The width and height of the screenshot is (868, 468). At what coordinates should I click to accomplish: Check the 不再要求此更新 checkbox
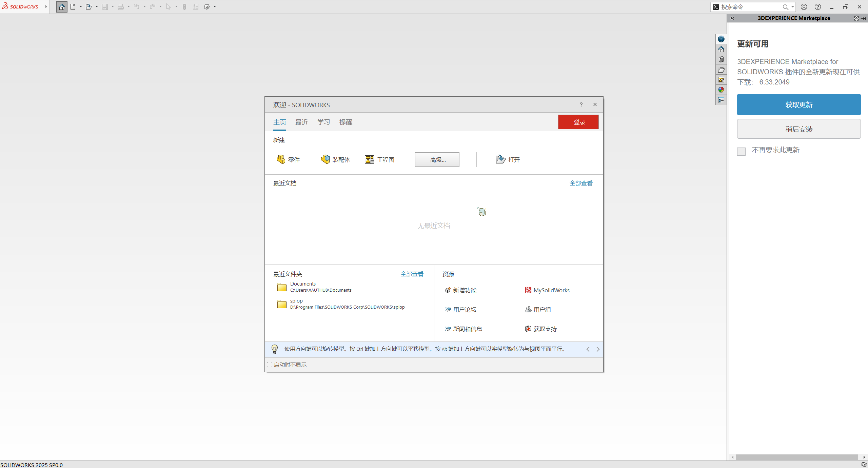click(x=741, y=151)
